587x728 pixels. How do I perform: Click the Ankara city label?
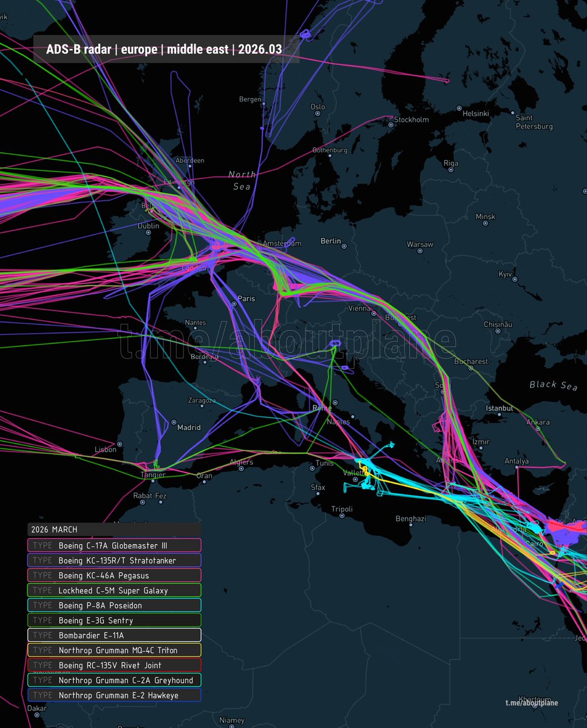(538, 422)
